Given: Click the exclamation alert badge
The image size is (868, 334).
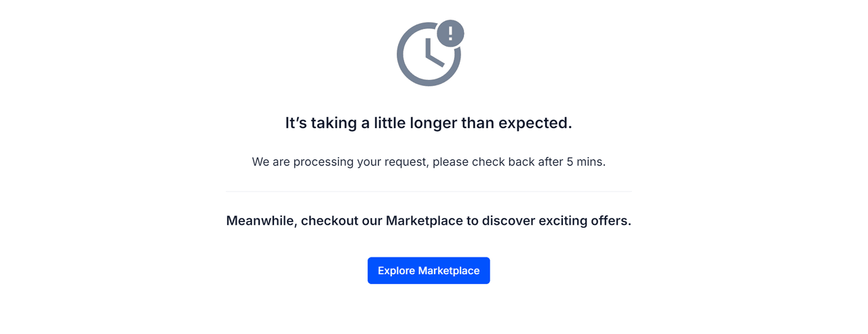Looking at the screenshot, I should click(450, 33).
